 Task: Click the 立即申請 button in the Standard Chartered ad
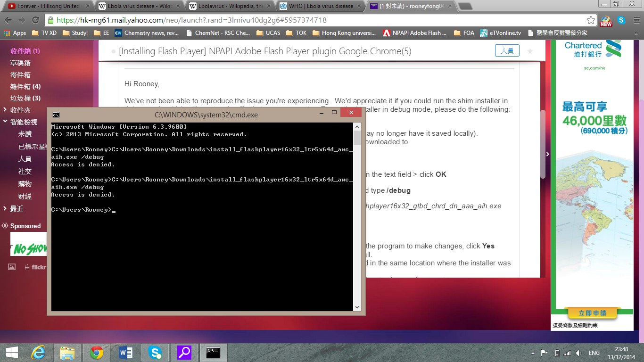pos(592,313)
